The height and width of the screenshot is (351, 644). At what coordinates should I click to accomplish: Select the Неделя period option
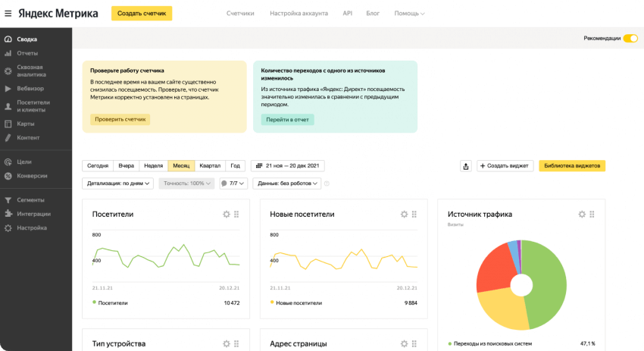coord(153,165)
